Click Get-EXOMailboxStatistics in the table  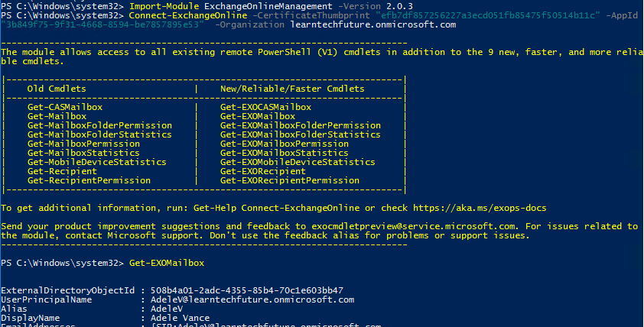tap(284, 153)
